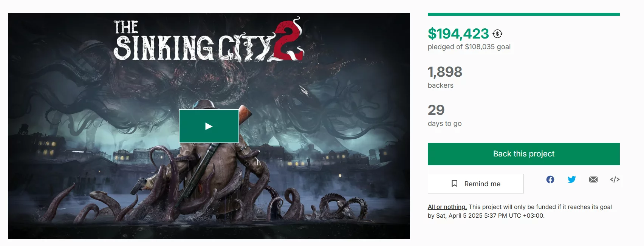Share the project on Facebook
Viewport: 644px width, 246px height.
click(550, 179)
